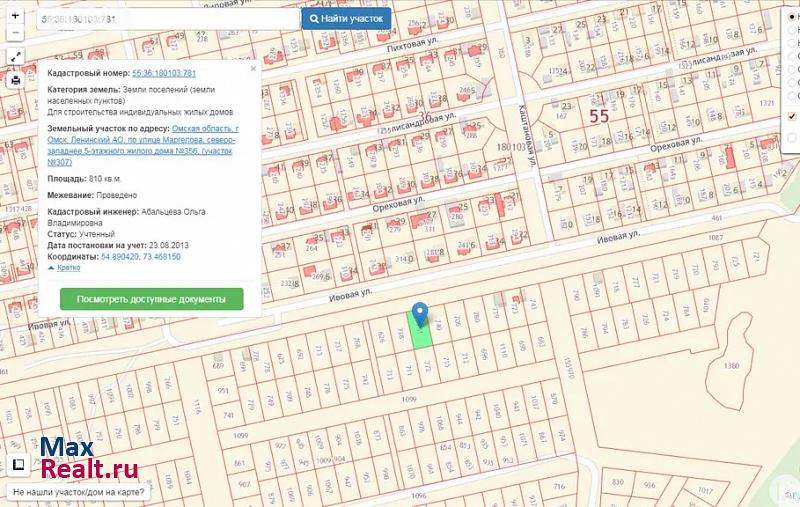
Task: Zoom out the map with minus button
Action: pos(16,33)
